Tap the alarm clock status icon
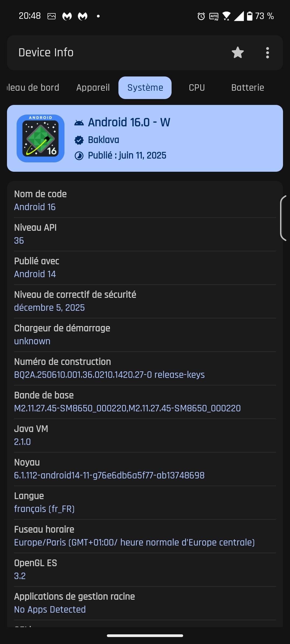Screen dimensions: 290x644 (x=201, y=16)
